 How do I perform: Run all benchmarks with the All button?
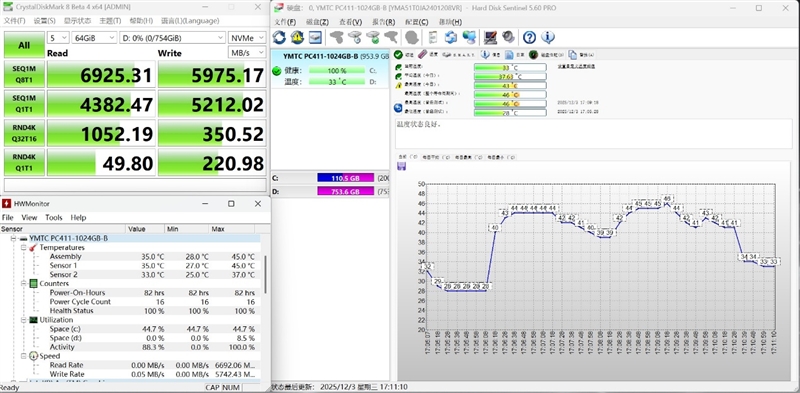(24, 45)
